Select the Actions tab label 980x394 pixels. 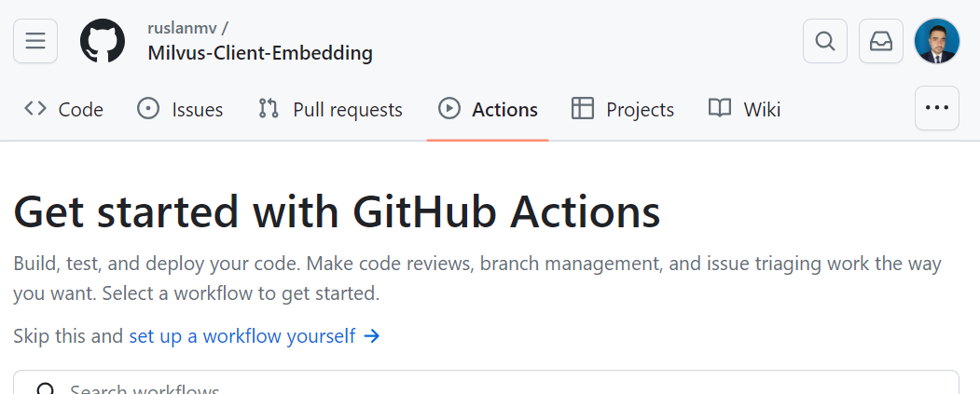[505, 110]
